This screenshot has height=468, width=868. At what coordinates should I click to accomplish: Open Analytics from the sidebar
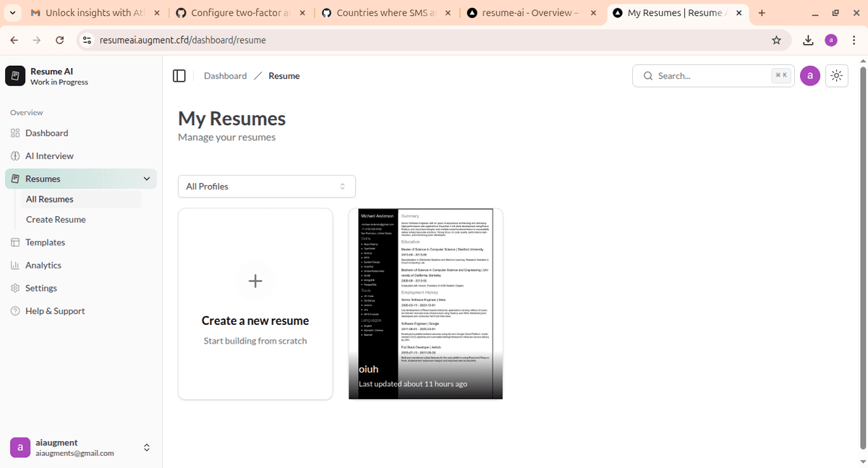(x=43, y=265)
